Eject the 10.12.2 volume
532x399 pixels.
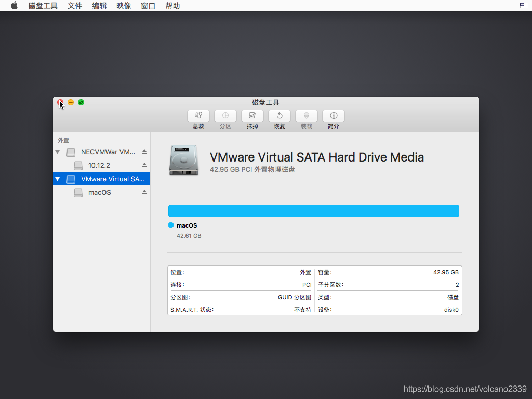point(144,165)
